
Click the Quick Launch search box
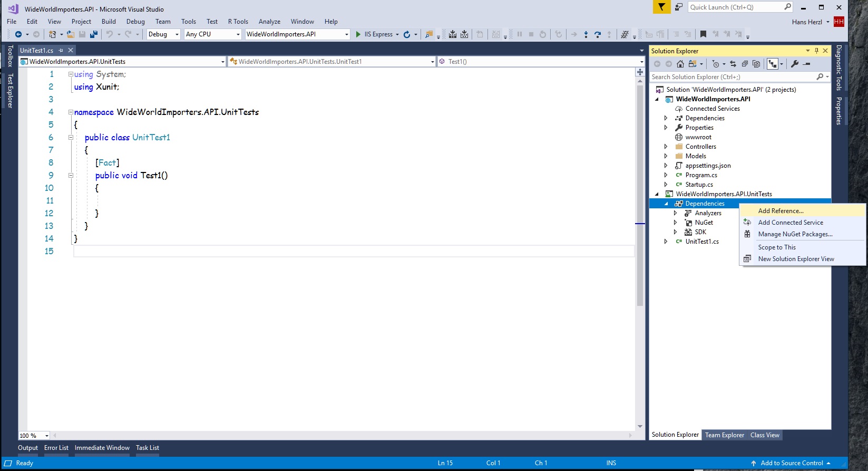[x=735, y=7]
